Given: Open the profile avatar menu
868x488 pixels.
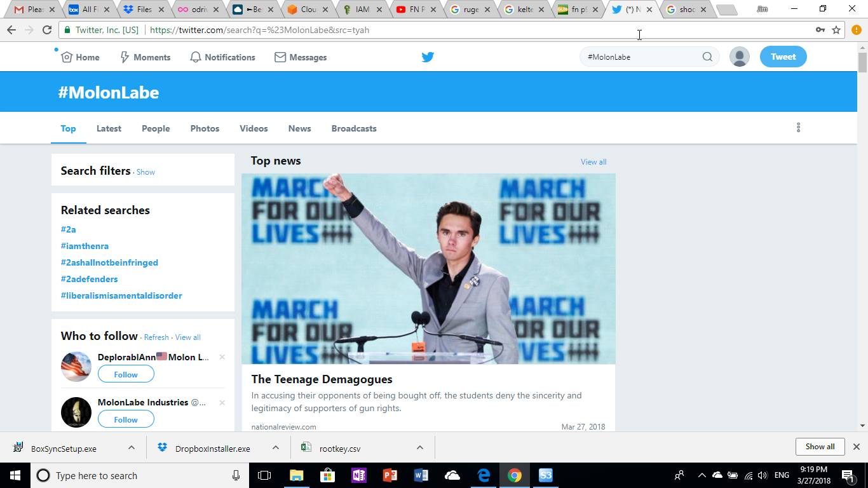Looking at the screenshot, I should (x=739, y=57).
